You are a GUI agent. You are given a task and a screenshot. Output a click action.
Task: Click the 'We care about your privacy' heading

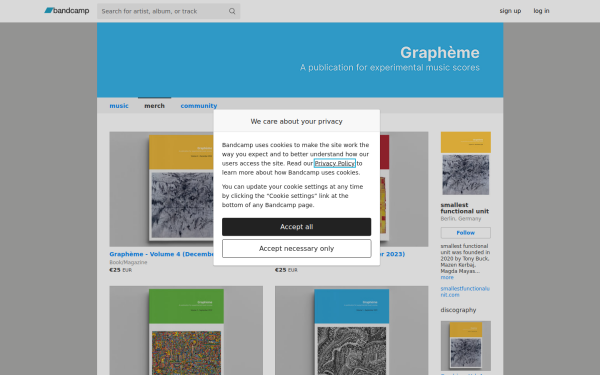click(x=297, y=121)
